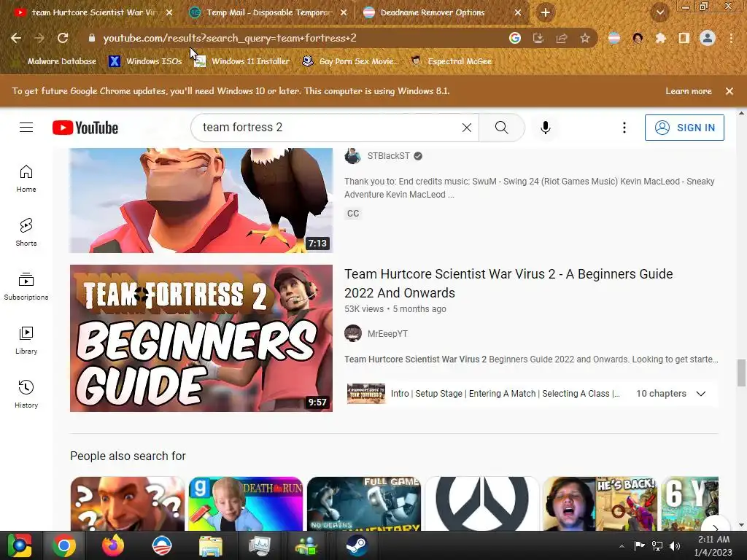This screenshot has height=560, width=747.
Task: Open the Death Run suggestion card
Action: pyautogui.click(x=245, y=504)
